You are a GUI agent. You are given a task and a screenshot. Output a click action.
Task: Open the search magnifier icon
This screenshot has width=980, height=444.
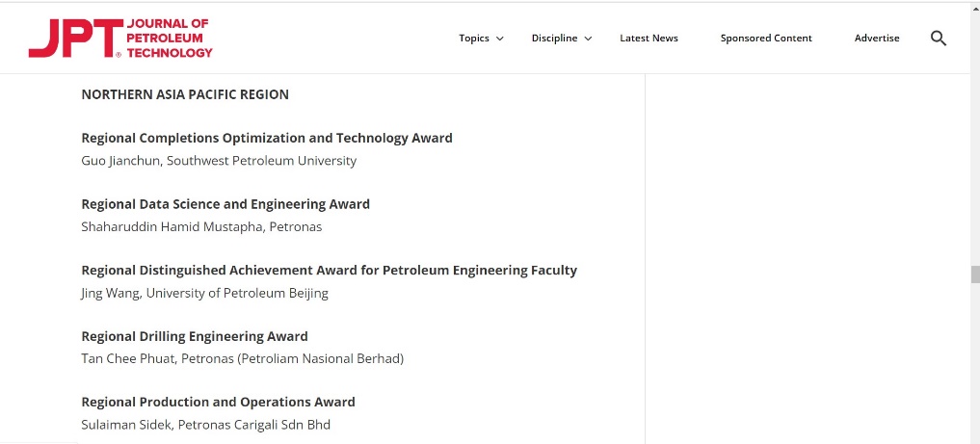pyautogui.click(x=939, y=39)
